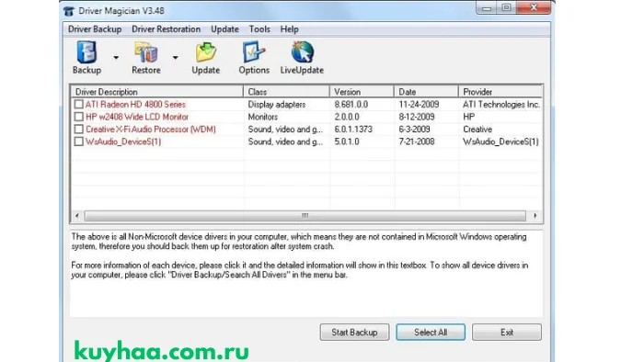Click the HP provider cell
Screen dimensions: 644x362
468,117
